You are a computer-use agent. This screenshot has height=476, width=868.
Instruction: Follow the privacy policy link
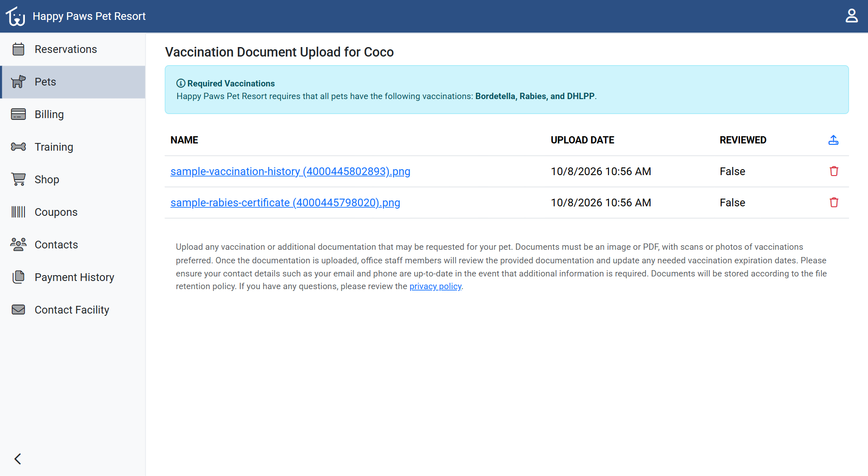click(435, 286)
